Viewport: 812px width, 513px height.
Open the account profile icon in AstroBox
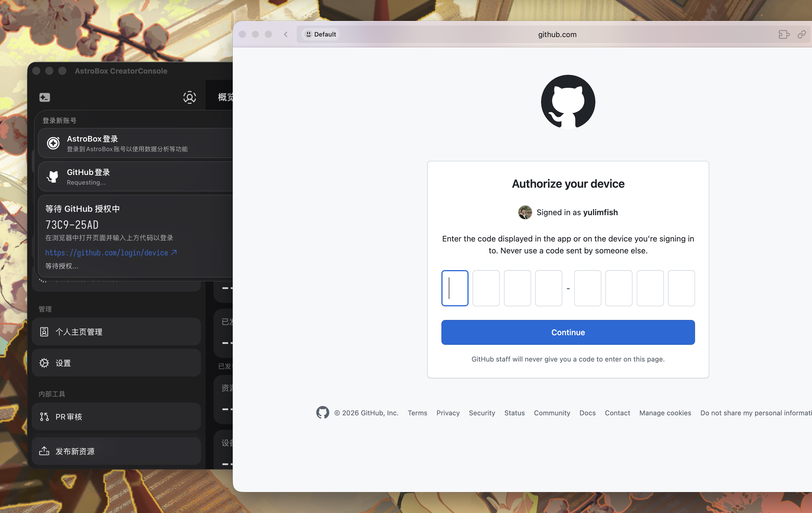click(189, 97)
